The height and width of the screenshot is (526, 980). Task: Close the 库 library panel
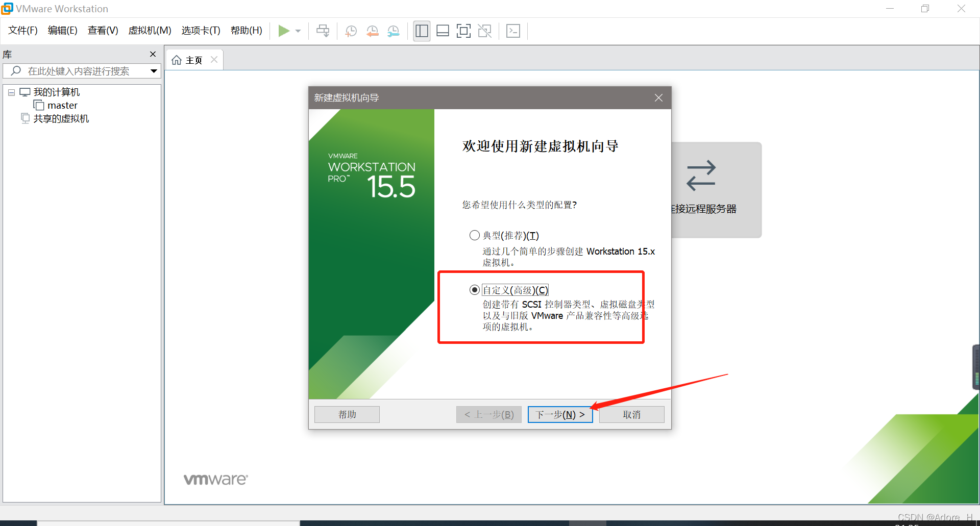coord(153,54)
